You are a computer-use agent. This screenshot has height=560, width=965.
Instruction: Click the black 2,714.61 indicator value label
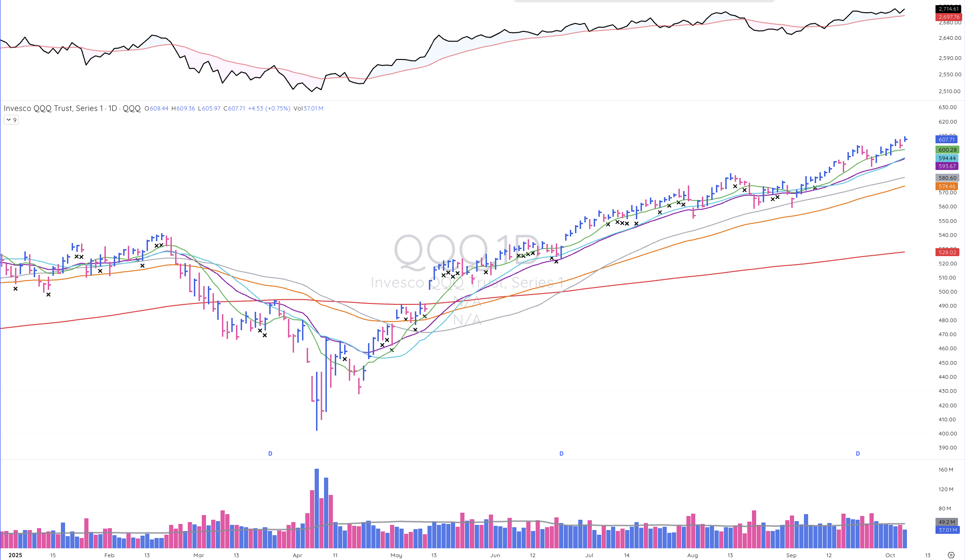coord(948,9)
